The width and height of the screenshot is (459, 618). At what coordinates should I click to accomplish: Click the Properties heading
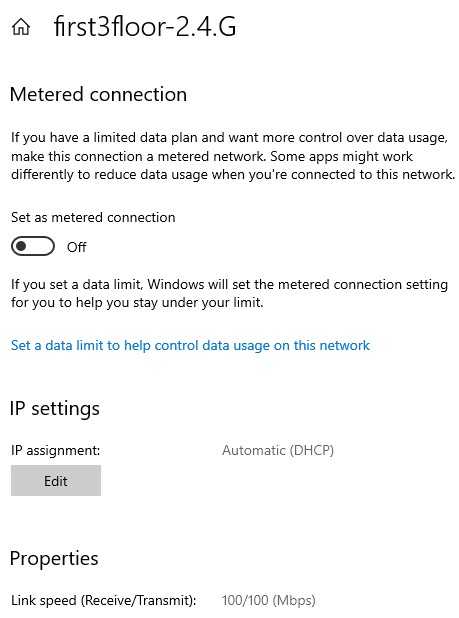coord(54,558)
